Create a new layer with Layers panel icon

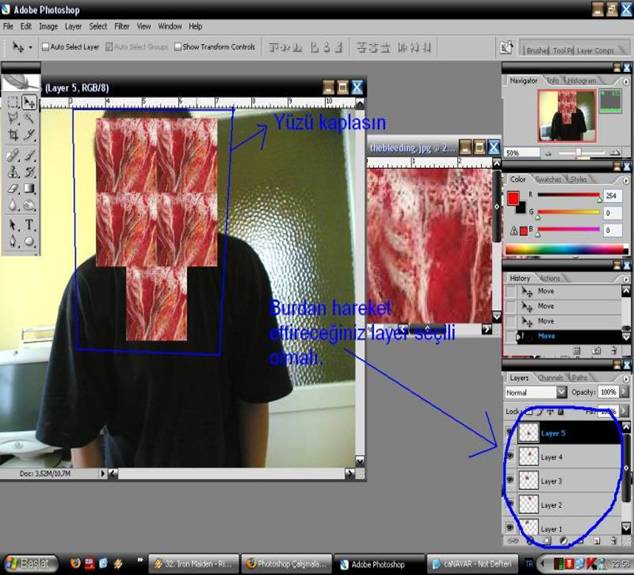coord(597,541)
